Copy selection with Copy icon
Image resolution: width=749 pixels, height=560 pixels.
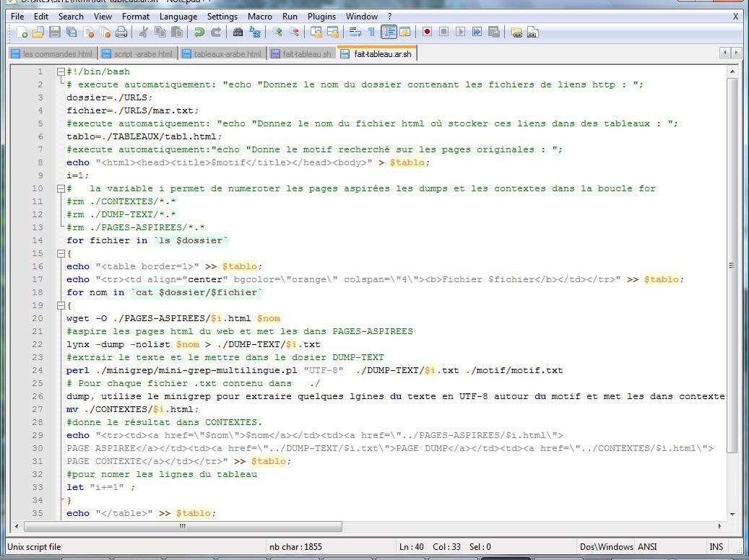point(160,32)
